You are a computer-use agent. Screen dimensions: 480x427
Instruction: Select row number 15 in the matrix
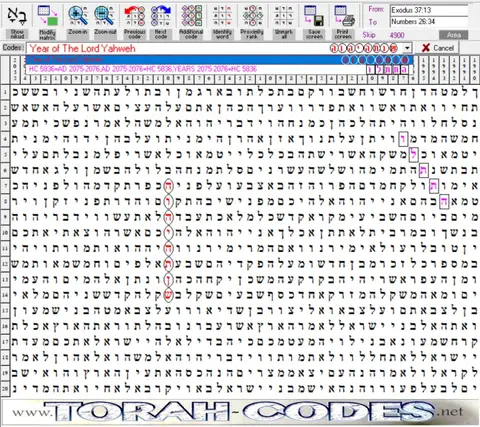pos(5,310)
